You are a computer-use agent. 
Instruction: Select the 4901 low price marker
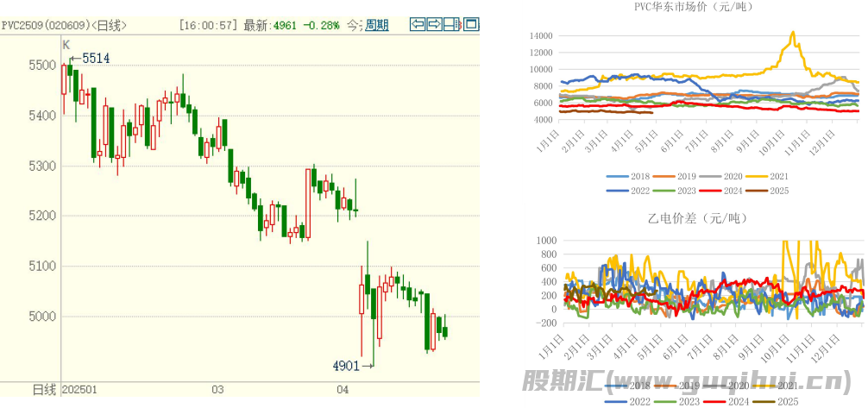pos(346,366)
